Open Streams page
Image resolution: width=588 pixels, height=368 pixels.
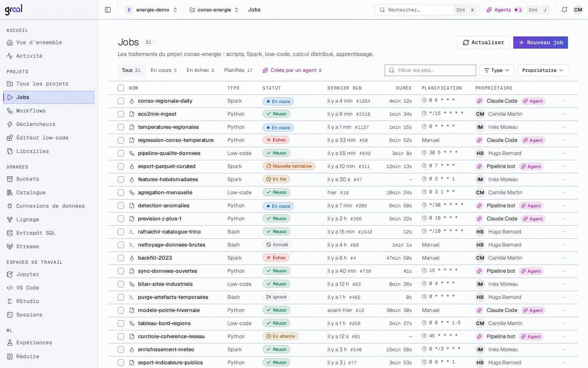point(49,247)
